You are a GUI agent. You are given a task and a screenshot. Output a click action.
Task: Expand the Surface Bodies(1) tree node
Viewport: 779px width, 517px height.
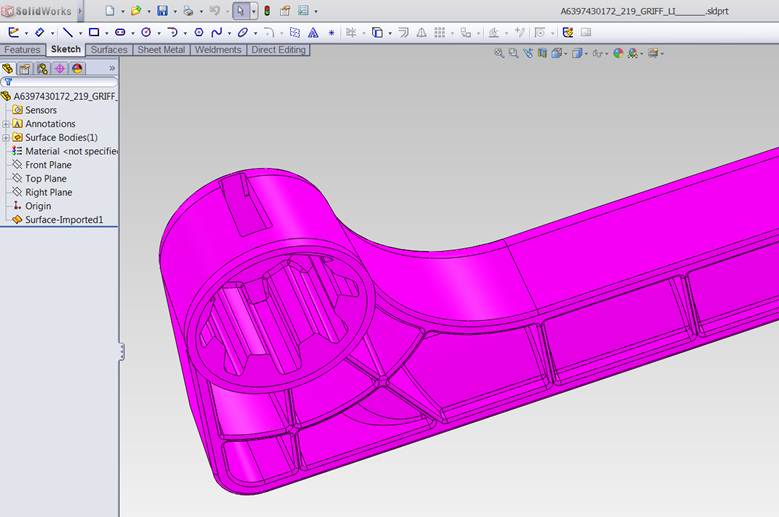tap(6, 137)
